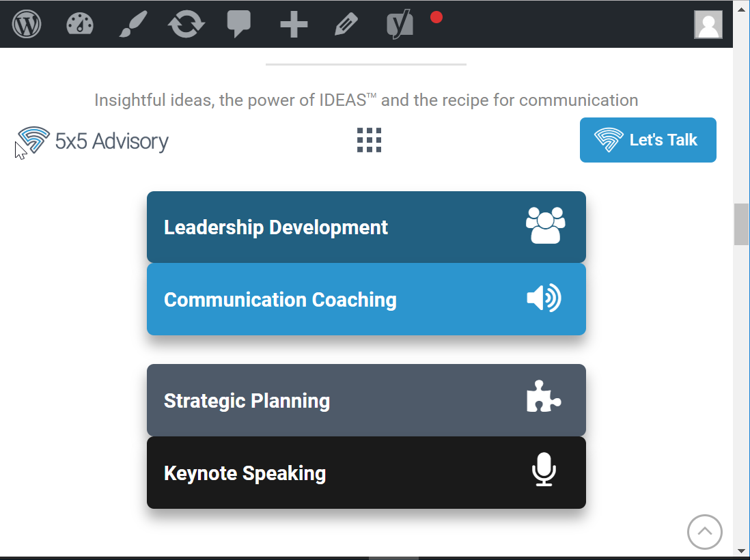This screenshot has width=750, height=560.
Task: Open the grid menu icon
Action: click(x=370, y=140)
